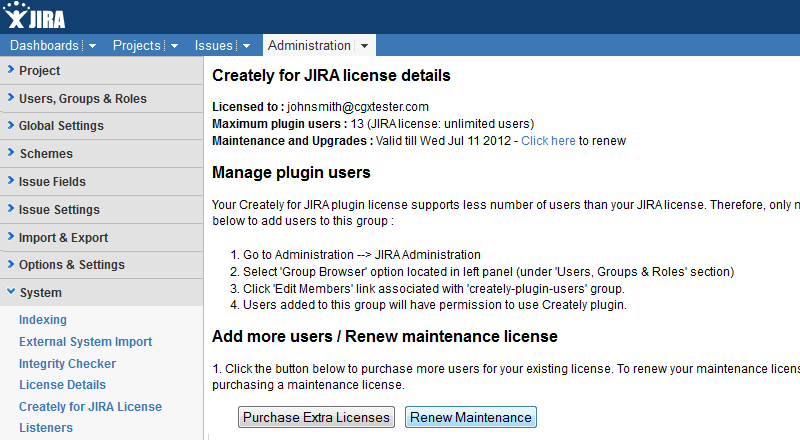This screenshot has height=440, width=800.
Task: Click the johnsmith@cgxtester.com text
Action: click(358, 107)
